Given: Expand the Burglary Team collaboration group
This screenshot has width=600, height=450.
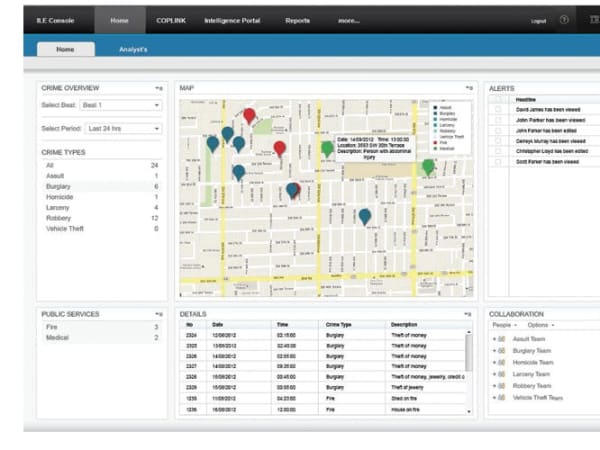Looking at the screenshot, I should (495, 351).
